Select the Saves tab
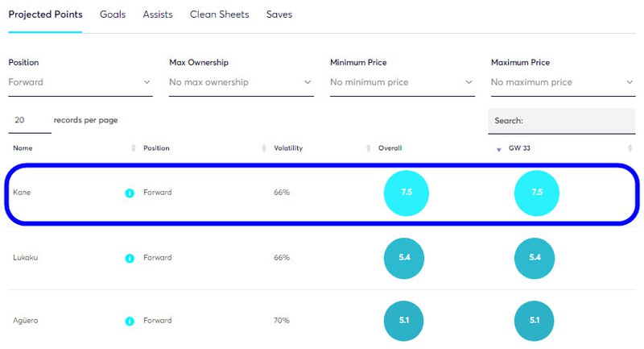644x349 pixels. pos(279,15)
